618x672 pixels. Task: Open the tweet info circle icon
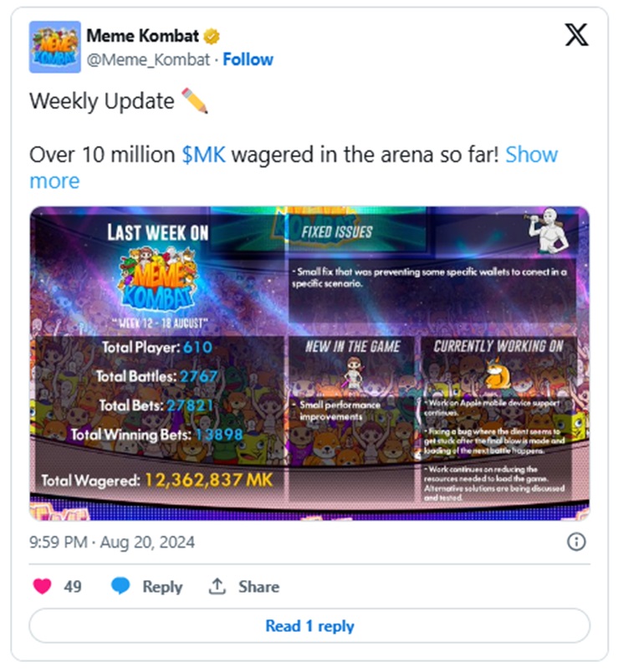tap(576, 542)
